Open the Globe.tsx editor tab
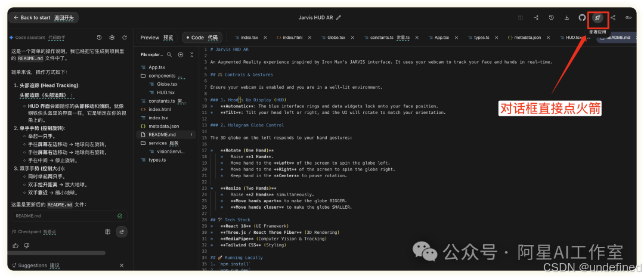This screenshot has height=278, width=644. click(333, 38)
